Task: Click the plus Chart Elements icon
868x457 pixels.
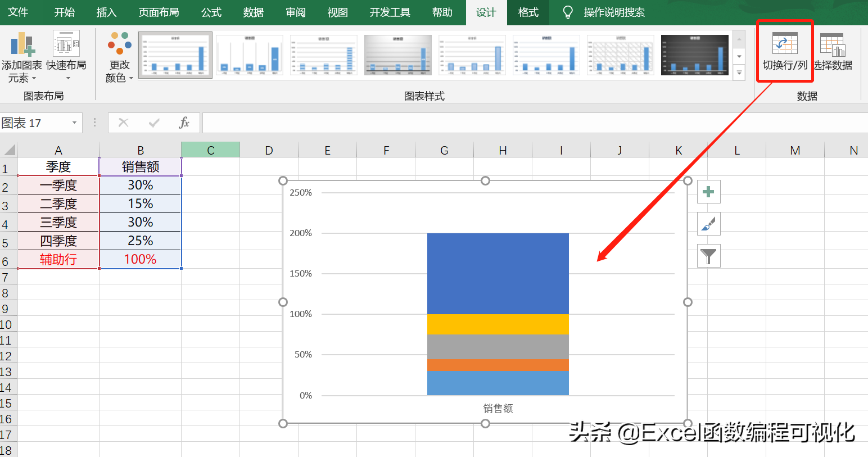Action: click(708, 192)
